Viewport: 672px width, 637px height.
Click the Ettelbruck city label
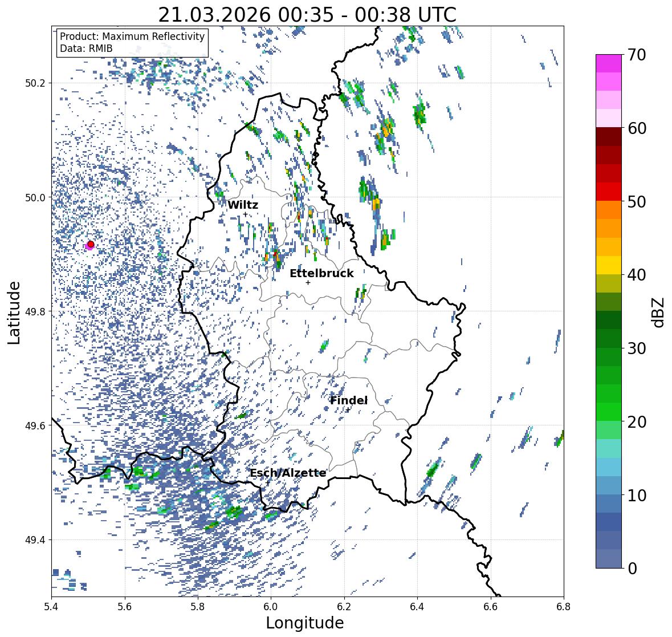[x=322, y=274]
